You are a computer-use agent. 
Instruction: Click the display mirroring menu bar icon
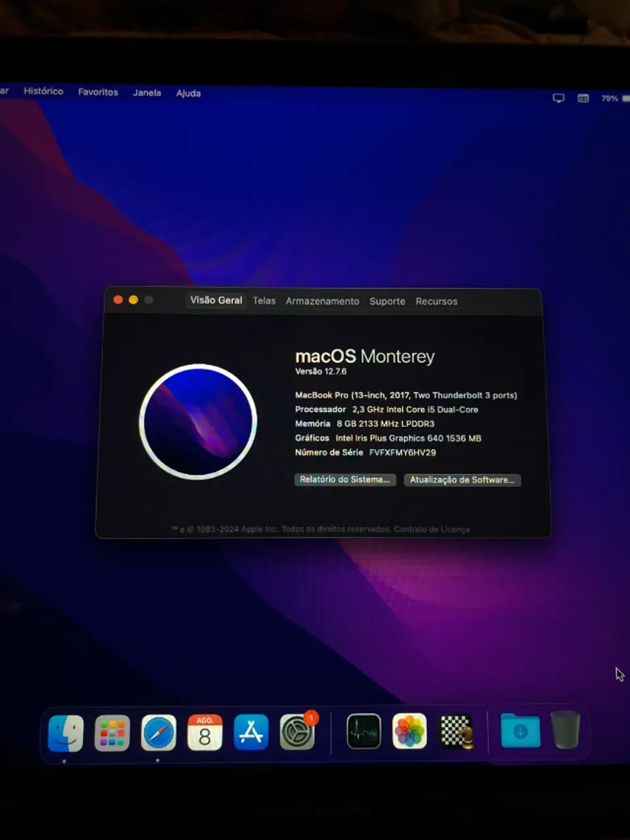pyautogui.click(x=558, y=98)
